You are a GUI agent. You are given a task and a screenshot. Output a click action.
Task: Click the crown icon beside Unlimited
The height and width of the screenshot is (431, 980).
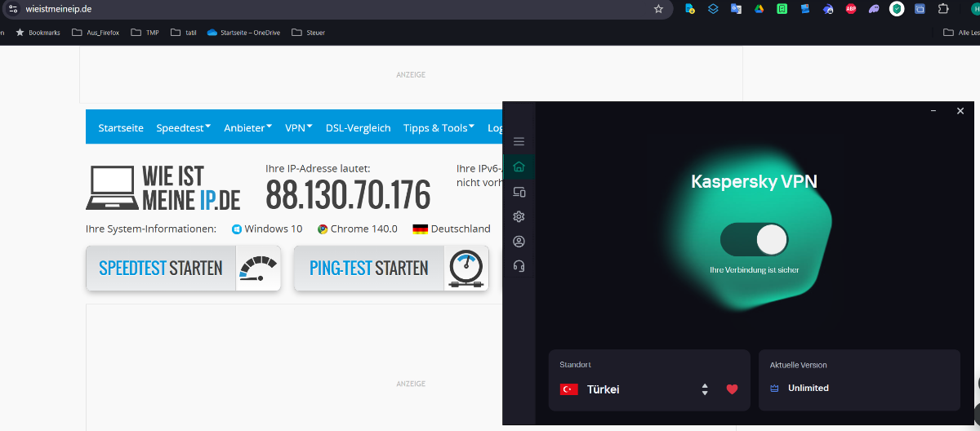(x=774, y=389)
